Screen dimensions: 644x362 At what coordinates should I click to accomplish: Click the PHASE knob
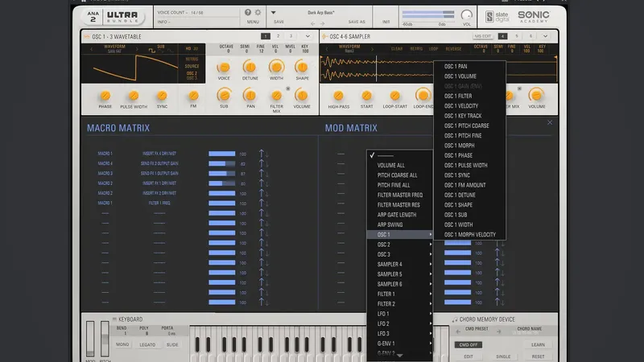[105, 96]
